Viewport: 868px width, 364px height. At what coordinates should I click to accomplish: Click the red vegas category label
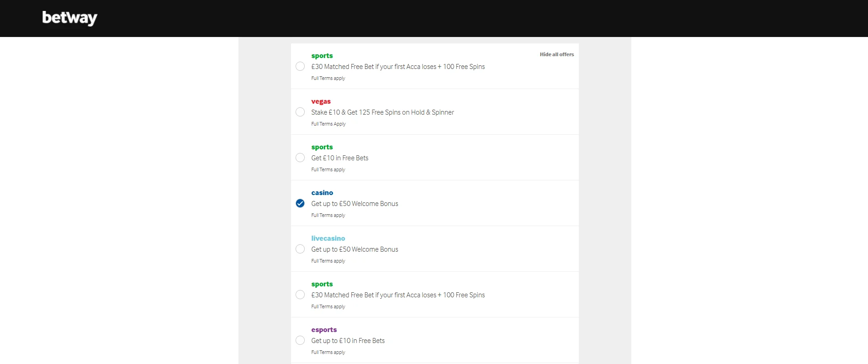321,101
